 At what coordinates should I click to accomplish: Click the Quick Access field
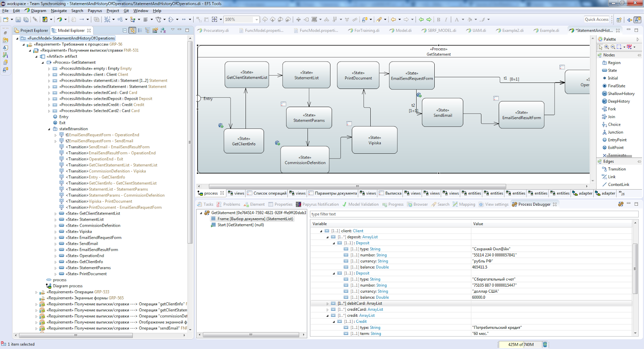597,19
